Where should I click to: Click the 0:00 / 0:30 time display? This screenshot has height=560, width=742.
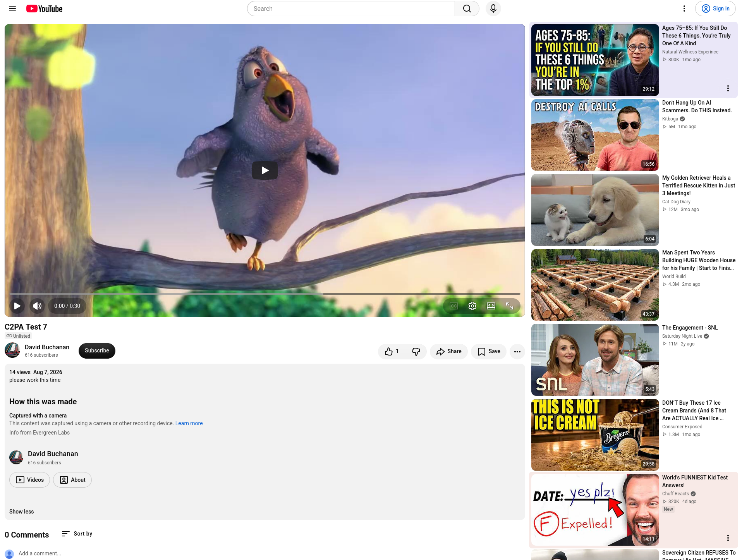(x=67, y=306)
